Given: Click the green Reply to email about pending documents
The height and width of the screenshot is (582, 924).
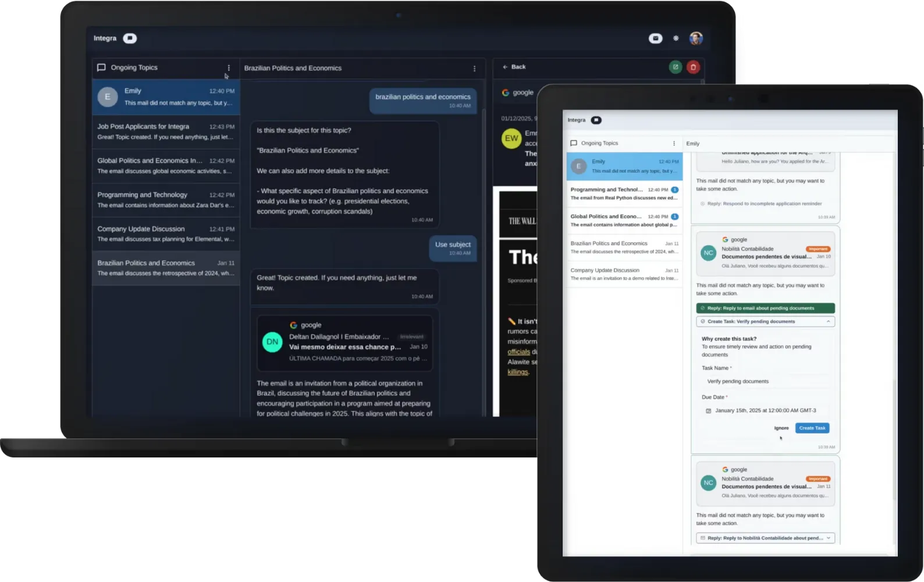Looking at the screenshot, I should (765, 308).
